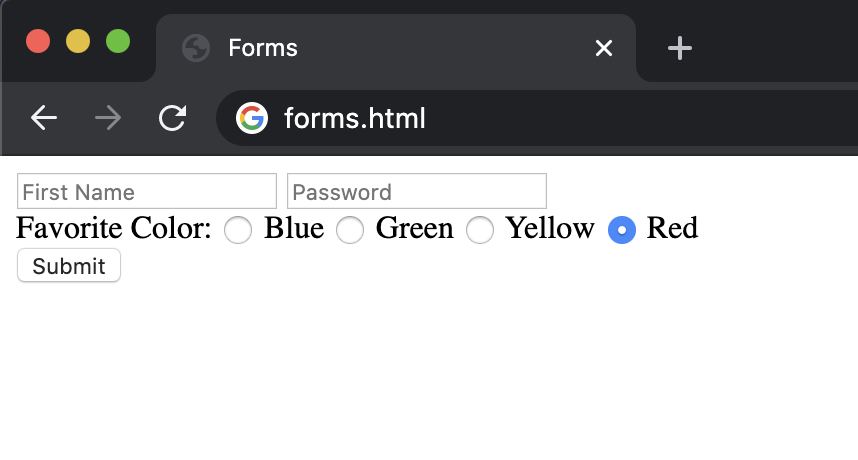
Task: Click the Favorite Color label text
Action: (114, 229)
